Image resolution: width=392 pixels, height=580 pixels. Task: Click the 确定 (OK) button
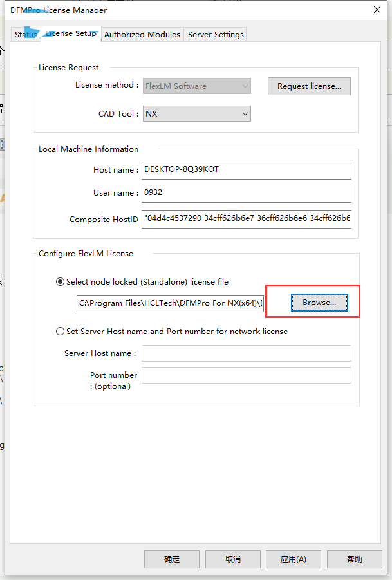(172, 559)
